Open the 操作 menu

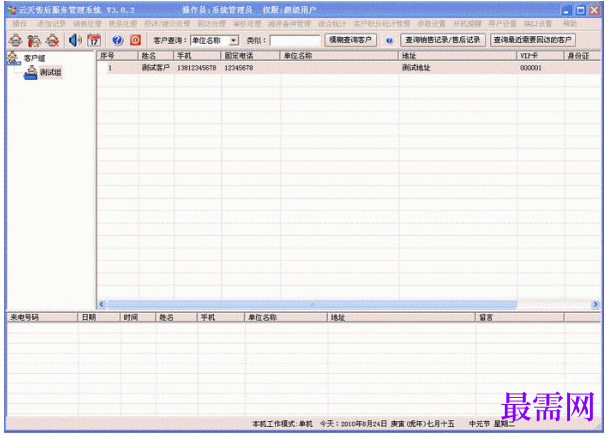coord(20,24)
